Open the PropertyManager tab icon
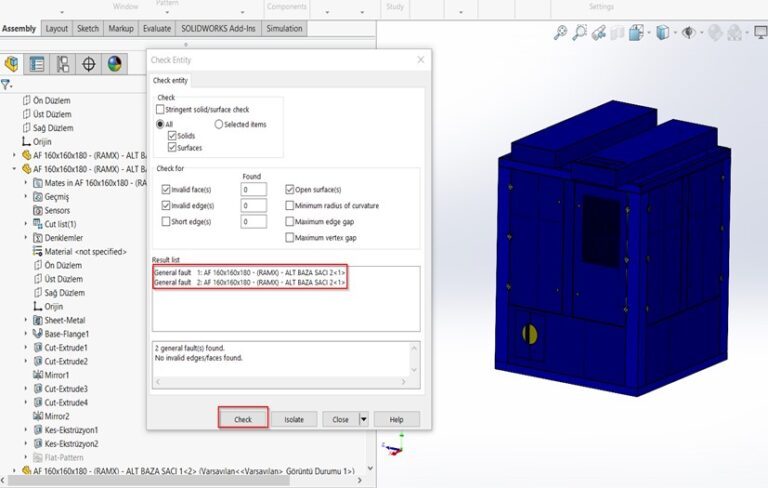Image resolution: width=768 pixels, height=488 pixels. (37, 64)
